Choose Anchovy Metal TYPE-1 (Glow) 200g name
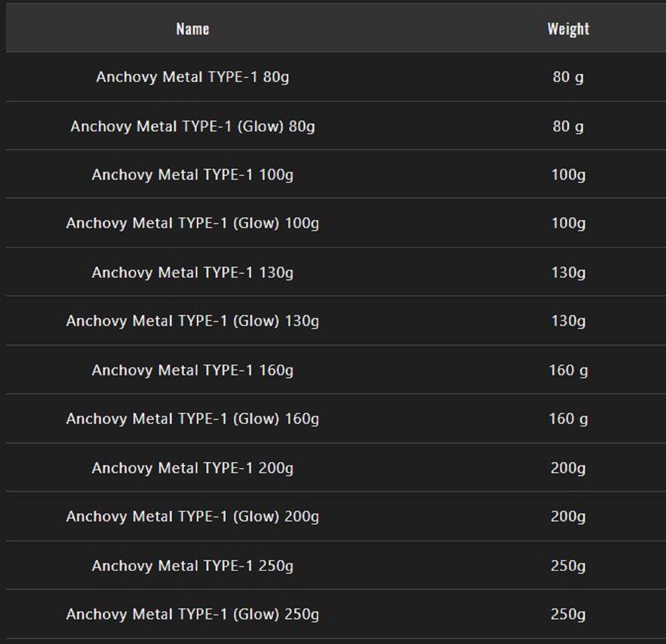This screenshot has width=666, height=644. [x=192, y=516]
